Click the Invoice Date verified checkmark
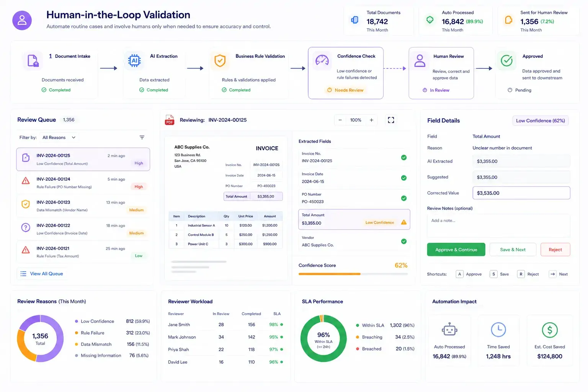This screenshot has width=588, height=392. [x=404, y=178]
